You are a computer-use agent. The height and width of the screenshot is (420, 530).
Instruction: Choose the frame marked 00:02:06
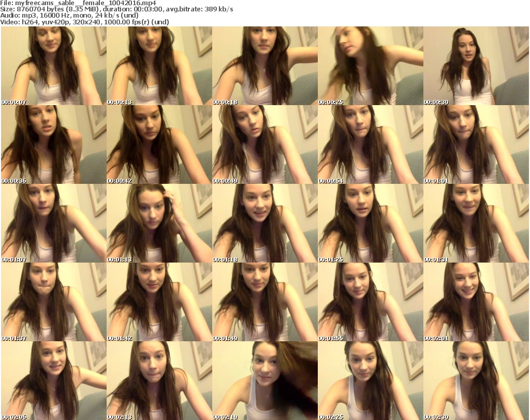[54, 381]
